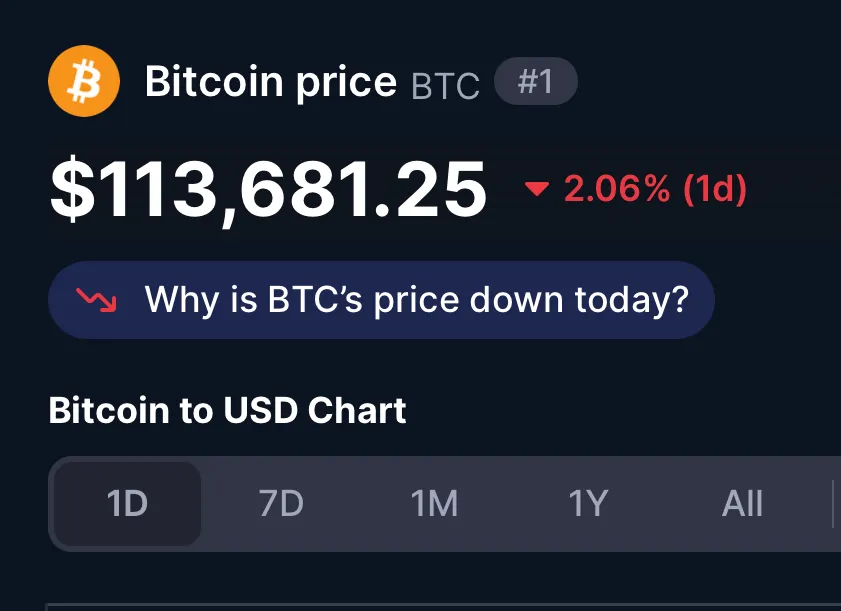Screen dimensions: 841x611
Task: Click the red trending-down arrow icon
Action: pyautogui.click(x=97, y=300)
